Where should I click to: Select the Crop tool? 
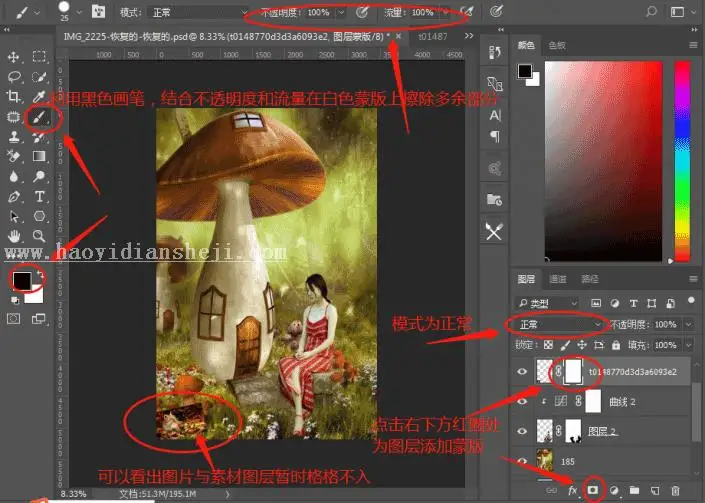tap(13, 96)
